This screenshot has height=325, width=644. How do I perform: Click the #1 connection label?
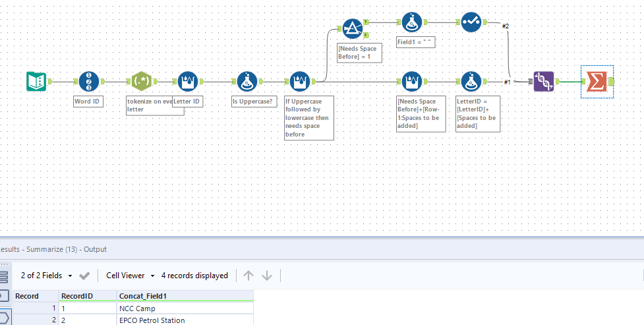(508, 82)
